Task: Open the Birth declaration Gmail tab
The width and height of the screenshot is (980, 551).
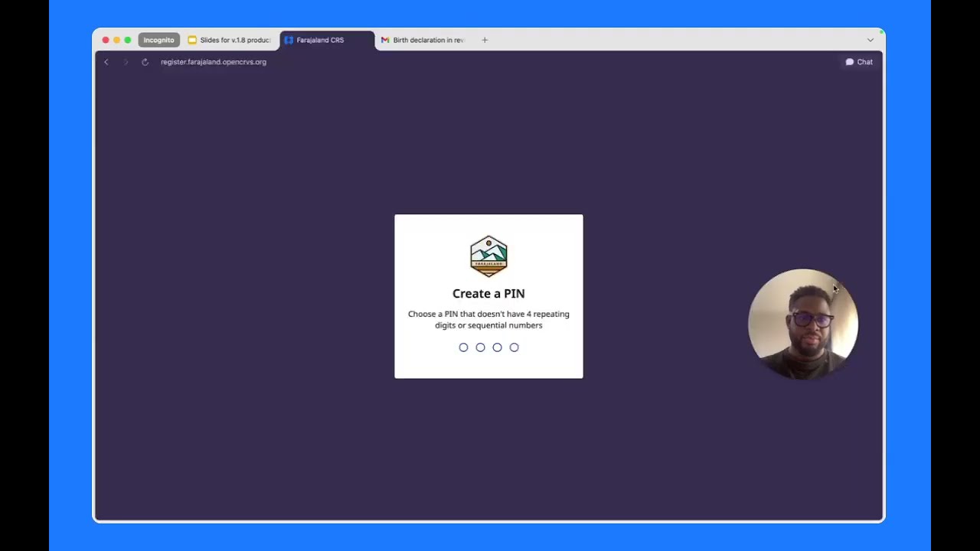Action: tap(423, 40)
